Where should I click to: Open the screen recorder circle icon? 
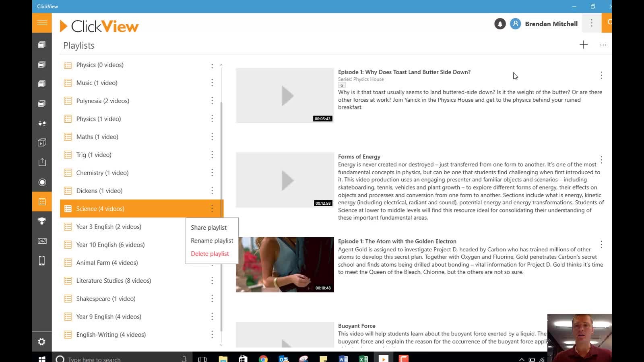click(x=42, y=182)
